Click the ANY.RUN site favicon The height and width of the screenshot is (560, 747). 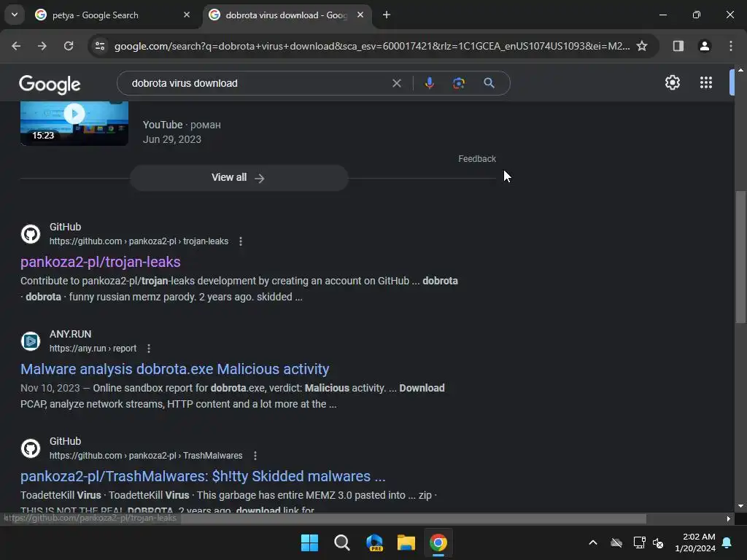31,341
